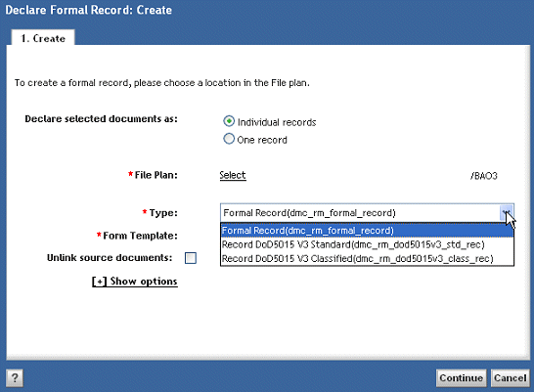Viewport: 534px width, 392px height.
Task: Click the One record label text
Action: [262, 140]
